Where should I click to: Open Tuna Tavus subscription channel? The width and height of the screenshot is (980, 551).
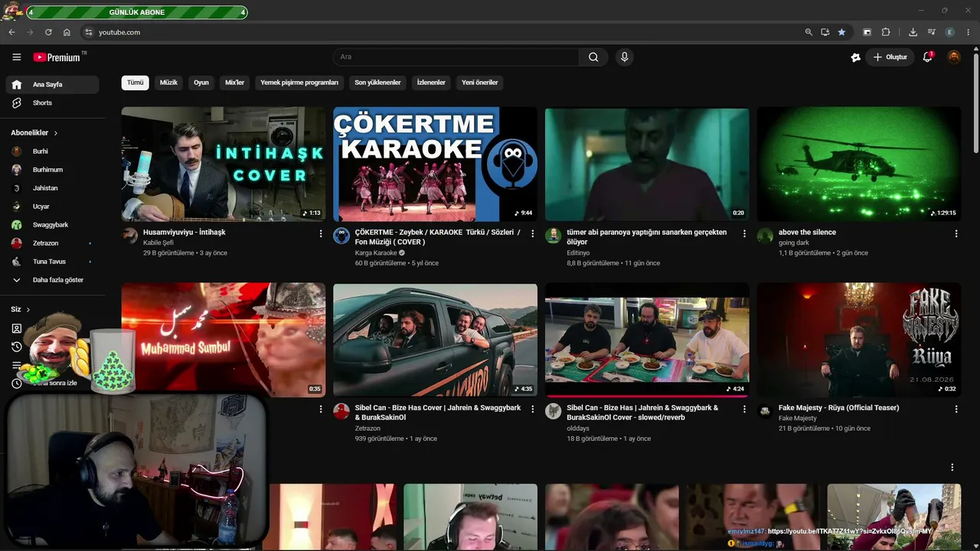tap(52, 262)
